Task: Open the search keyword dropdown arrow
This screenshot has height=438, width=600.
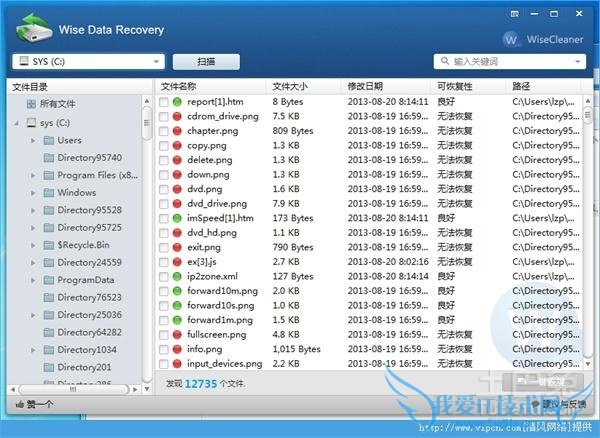Action: 577,62
